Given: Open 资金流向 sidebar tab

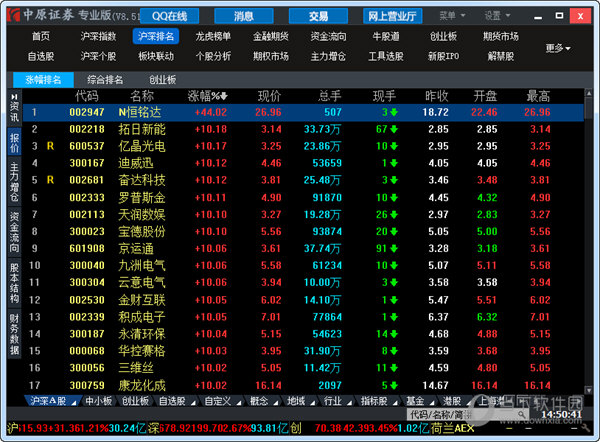Looking at the screenshot, I should [15, 232].
